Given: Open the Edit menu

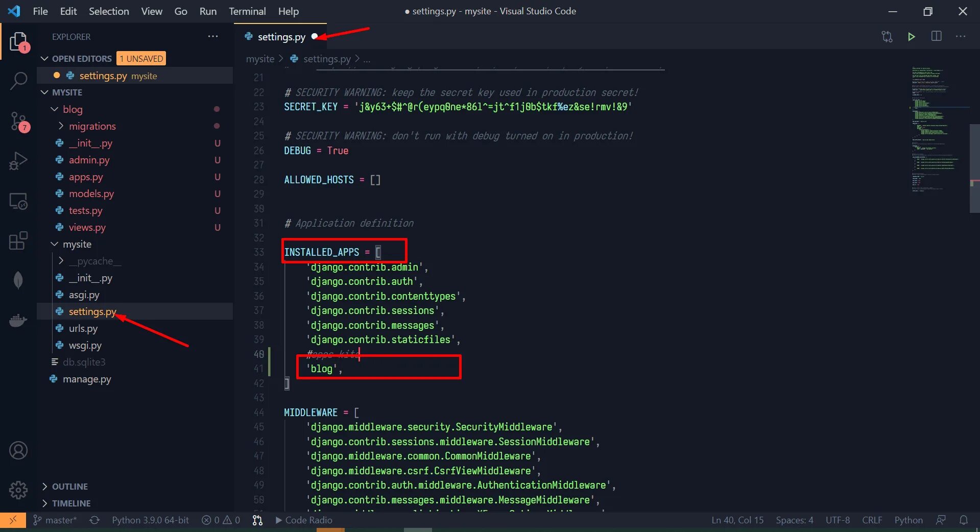Looking at the screenshot, I should [68, 11].
